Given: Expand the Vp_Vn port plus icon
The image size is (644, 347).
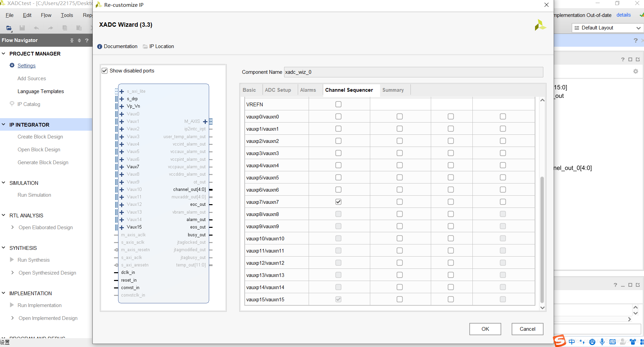Looking at the screenshot, I should coord(122,106).
